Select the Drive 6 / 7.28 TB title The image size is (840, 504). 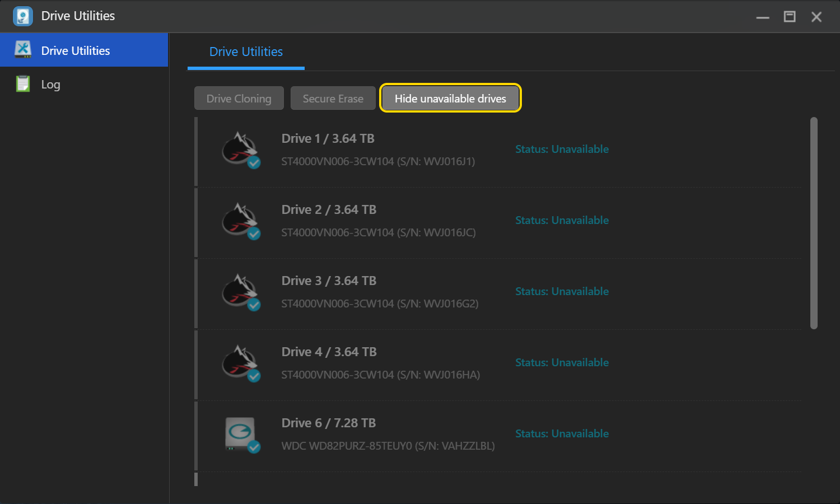pyautogui.click(x=329, y=423)
